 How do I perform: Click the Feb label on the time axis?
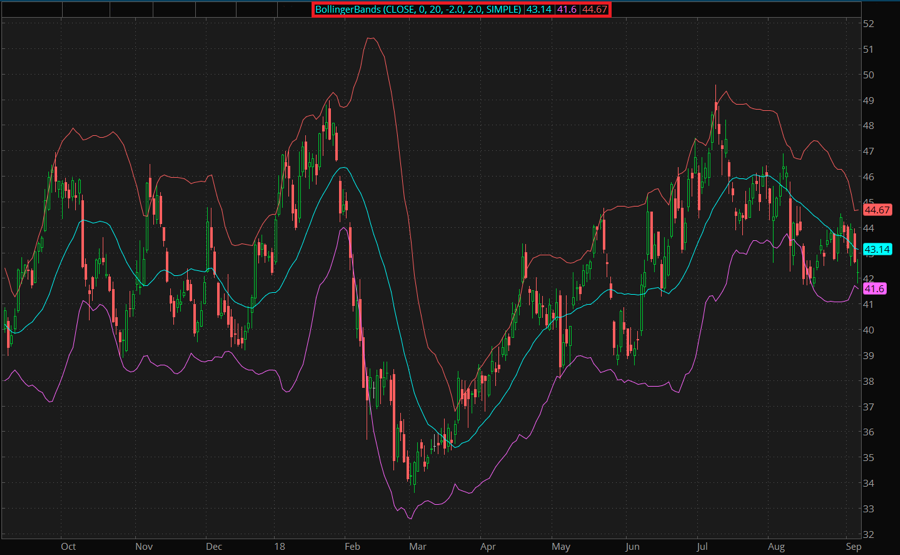351,547
